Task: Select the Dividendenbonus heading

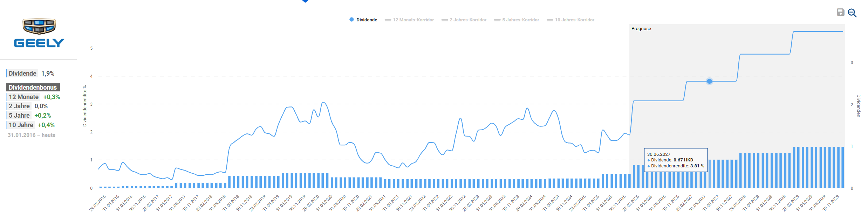Action: click(x=33, y=88)
